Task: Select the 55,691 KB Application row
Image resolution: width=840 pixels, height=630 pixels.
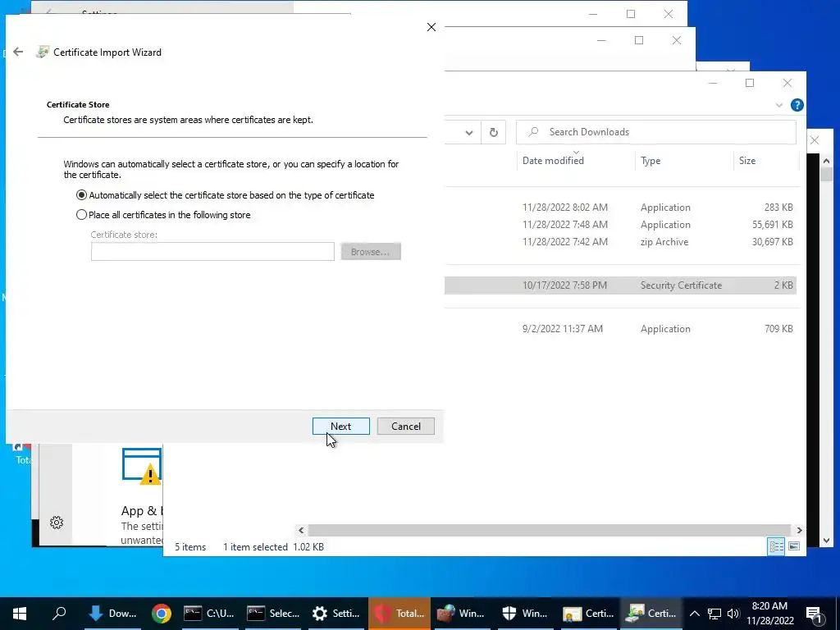Action: click(620, 225)
